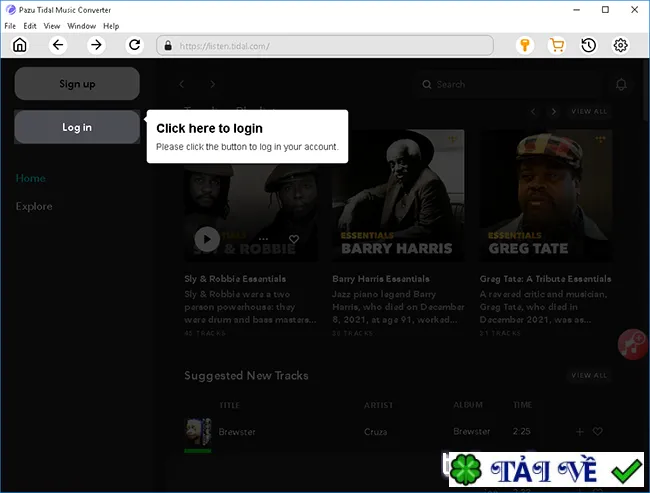Click the URL address bar
The height and width of the screenshot is (493, 650).
pyautogui.click(x=325, y=45)
